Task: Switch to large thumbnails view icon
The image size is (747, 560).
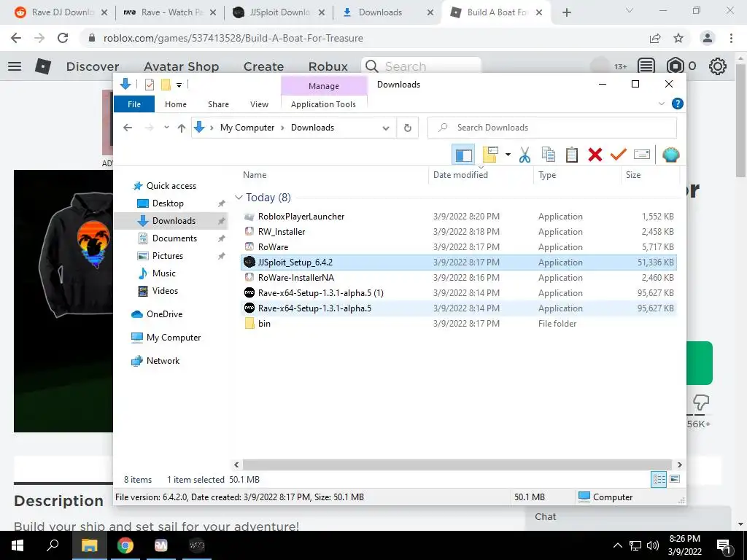Action: tap(675, 479)
